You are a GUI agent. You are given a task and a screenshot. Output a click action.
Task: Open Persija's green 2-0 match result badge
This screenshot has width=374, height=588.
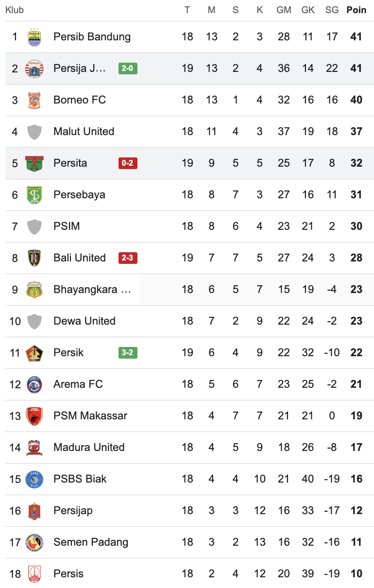click(128, 69)
